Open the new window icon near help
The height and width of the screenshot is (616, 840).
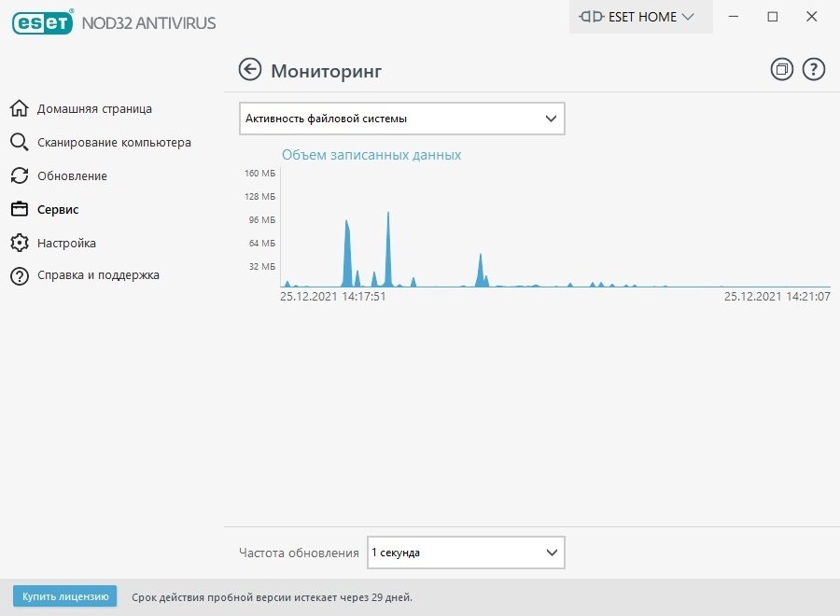coord(781,70)
